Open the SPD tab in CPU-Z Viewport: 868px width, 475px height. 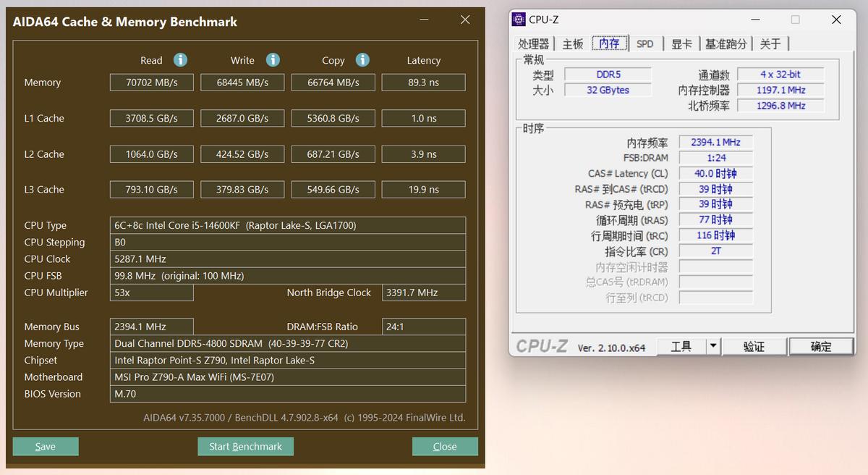pyautogui.click(x=645, y=43)
